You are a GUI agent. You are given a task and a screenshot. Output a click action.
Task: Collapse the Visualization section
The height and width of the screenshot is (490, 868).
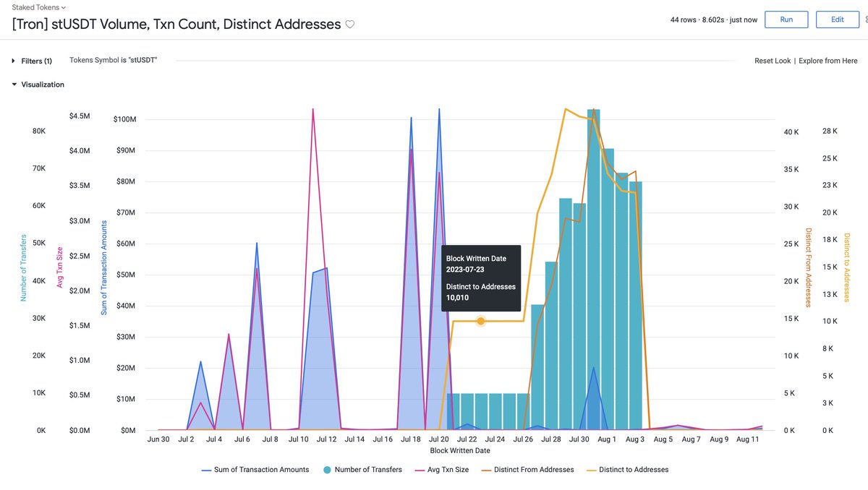[38, 85]
